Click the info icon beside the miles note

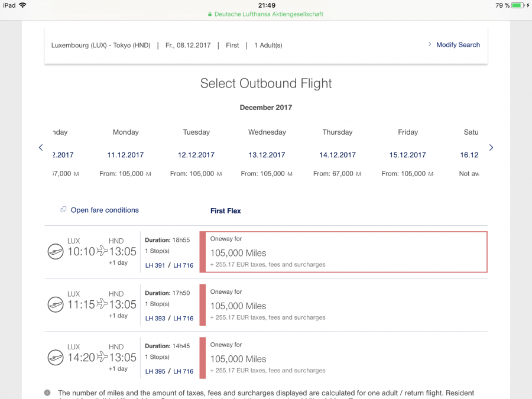pyautogui.click(x=47, y=393)
